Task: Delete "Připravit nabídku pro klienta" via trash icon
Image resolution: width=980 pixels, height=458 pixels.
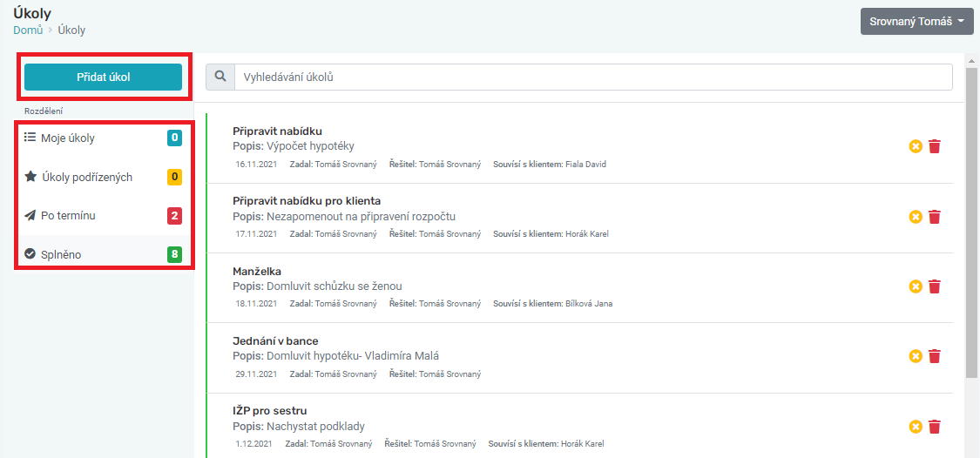Action: pyautogui.click(x=935, y=217)
